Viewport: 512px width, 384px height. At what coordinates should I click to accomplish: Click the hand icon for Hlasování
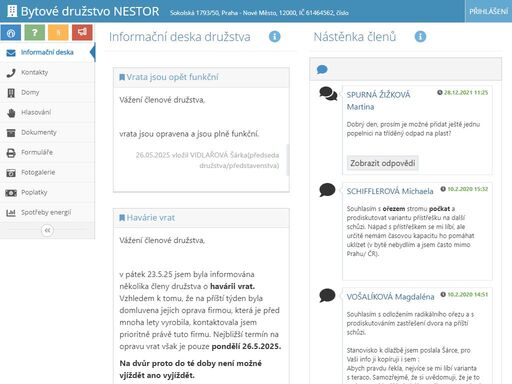[x=11, y=113]
